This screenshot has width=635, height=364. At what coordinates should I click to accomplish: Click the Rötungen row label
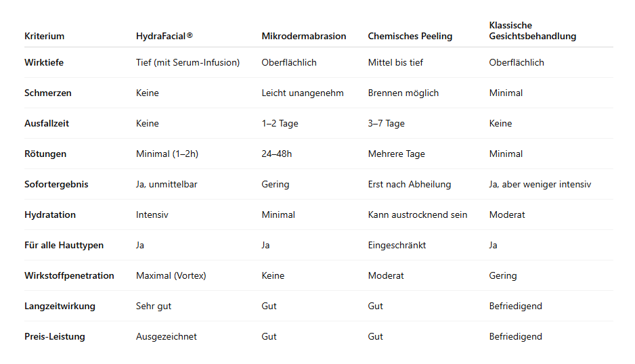click(x=45, y=154)
